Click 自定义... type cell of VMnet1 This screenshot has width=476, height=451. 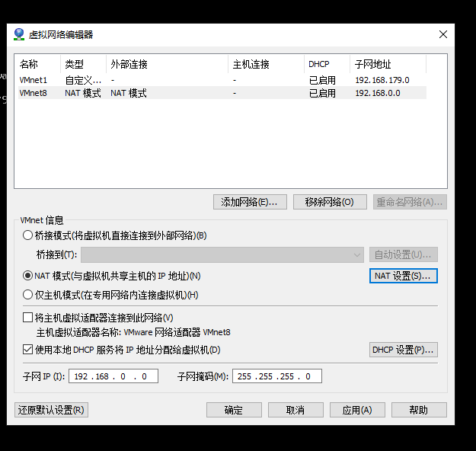pos(83,80)
